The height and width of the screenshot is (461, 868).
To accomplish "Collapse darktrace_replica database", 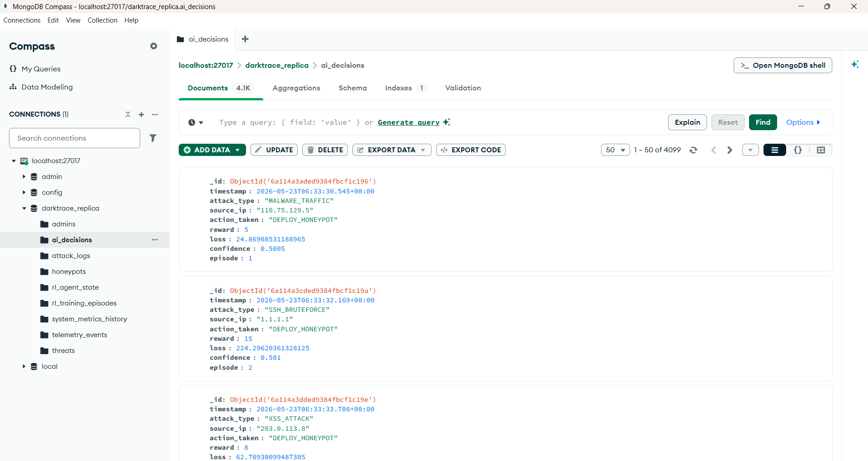I will 24,208.
